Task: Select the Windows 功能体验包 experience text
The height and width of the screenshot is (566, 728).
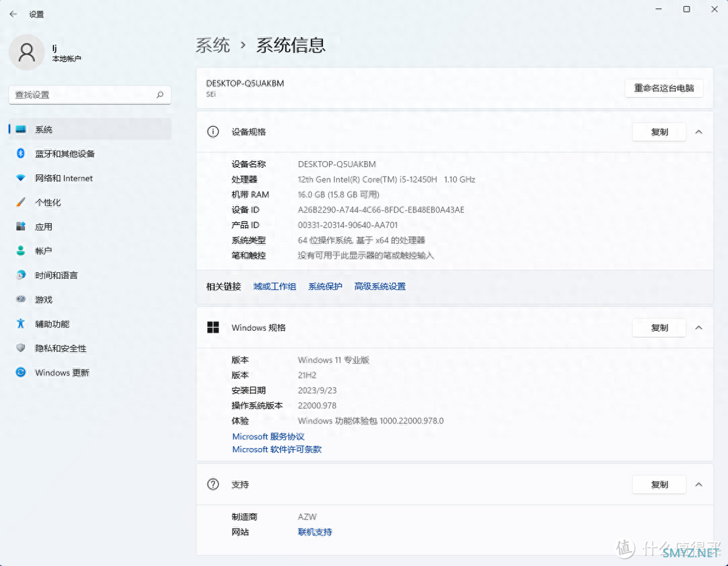Action: 371,420
